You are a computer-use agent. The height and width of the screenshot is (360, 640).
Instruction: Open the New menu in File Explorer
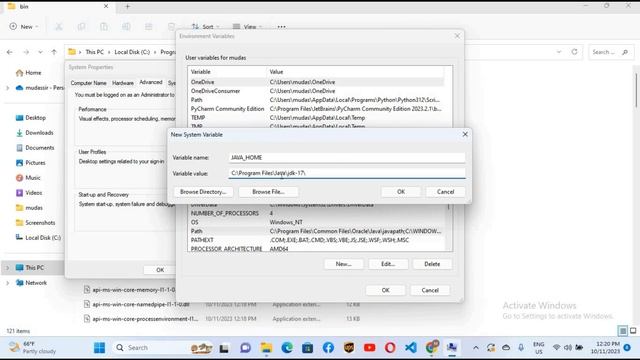tap(24, 27)
